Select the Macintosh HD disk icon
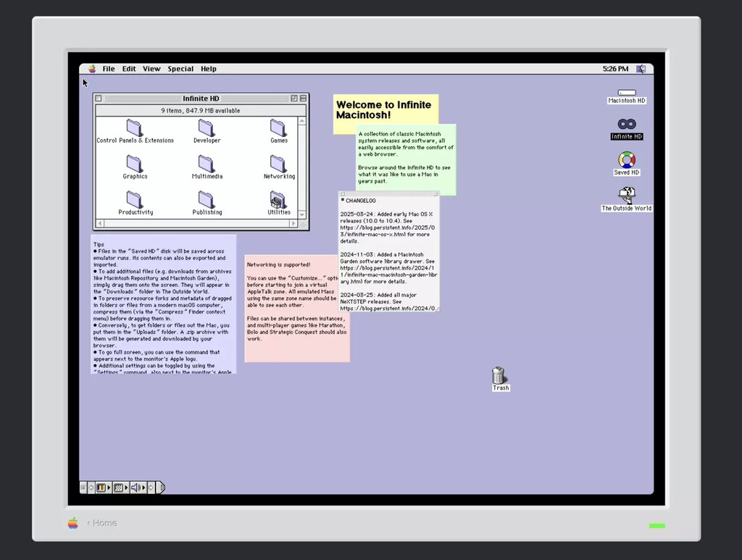Viewport: 742px width, 560px height. click(x=627, y=93)
